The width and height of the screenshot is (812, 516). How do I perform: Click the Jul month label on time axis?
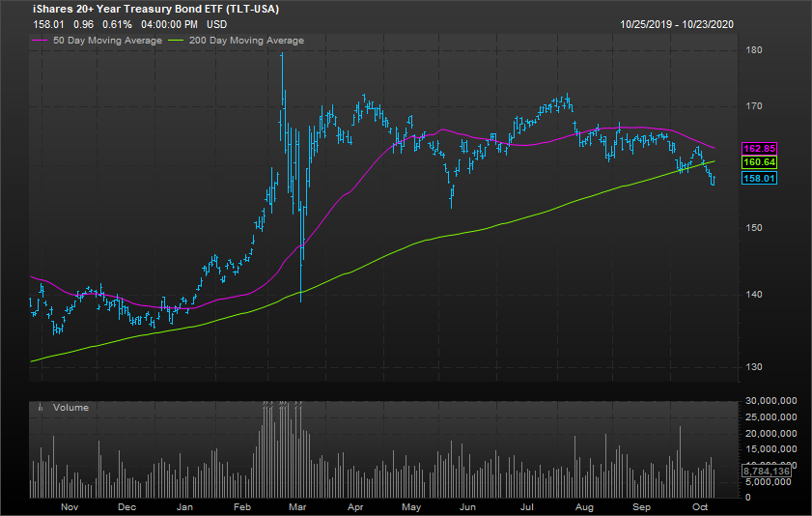[526, 507]
